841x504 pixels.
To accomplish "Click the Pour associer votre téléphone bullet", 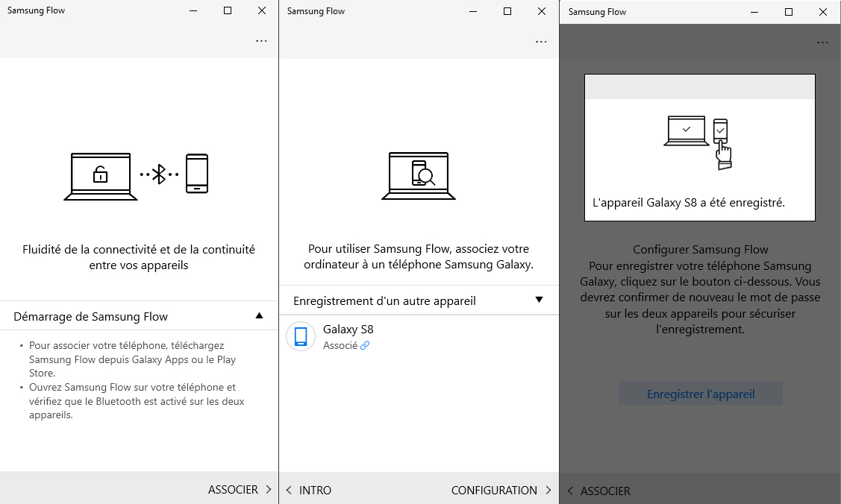I will [133, 359].
